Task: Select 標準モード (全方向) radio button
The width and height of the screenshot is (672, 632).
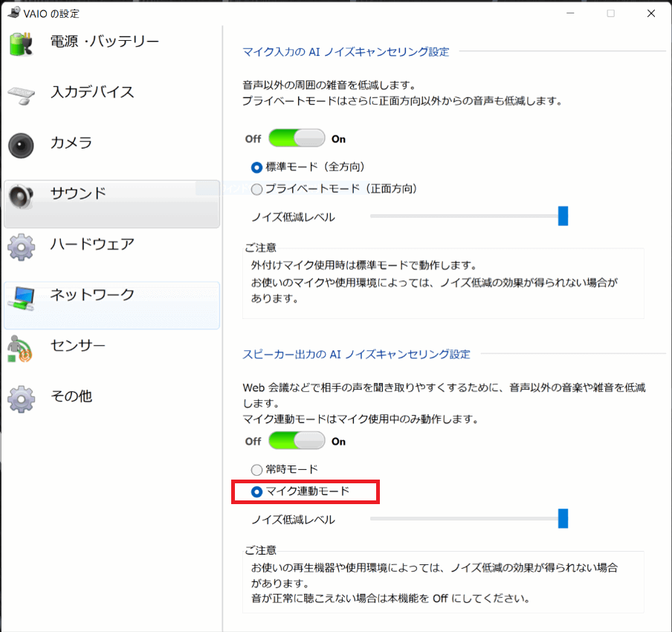Action: tap(256, 167)
